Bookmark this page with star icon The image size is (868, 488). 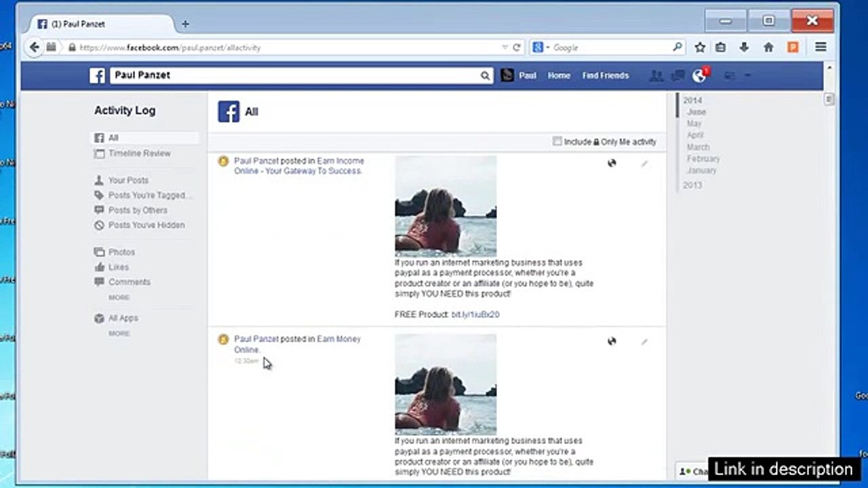700,47
